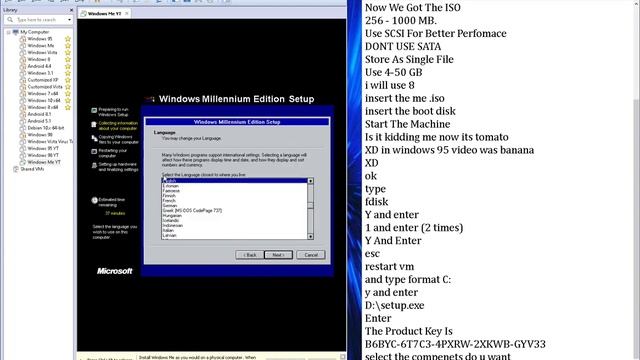Toggle favorite star for Customized XP
The height and width of the screenshot is (360, 640).
pos(68,80)
